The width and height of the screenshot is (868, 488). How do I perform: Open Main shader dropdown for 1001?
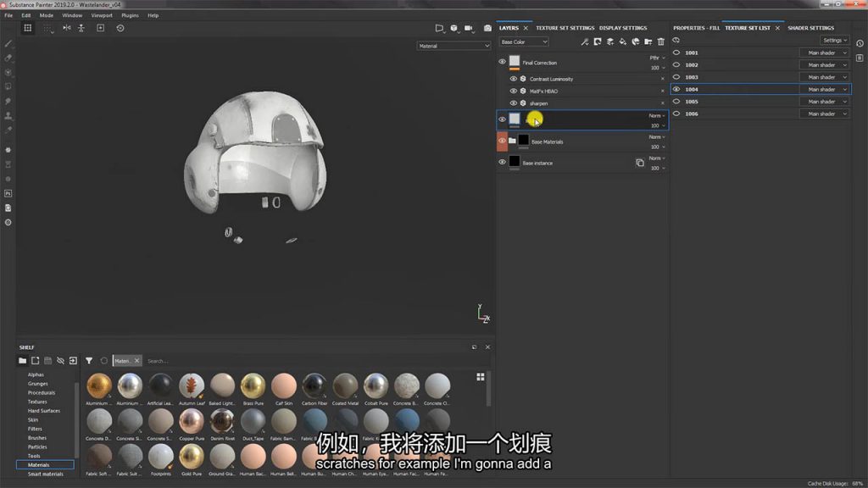824,53
